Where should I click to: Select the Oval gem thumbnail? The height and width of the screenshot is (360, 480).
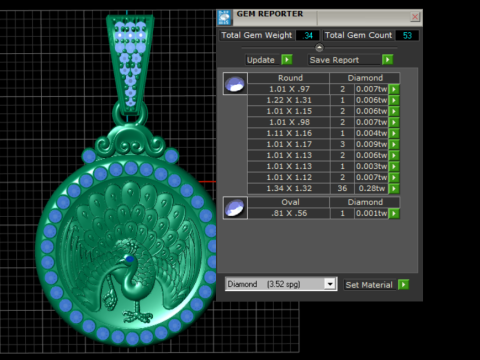(x=235, y=208)
